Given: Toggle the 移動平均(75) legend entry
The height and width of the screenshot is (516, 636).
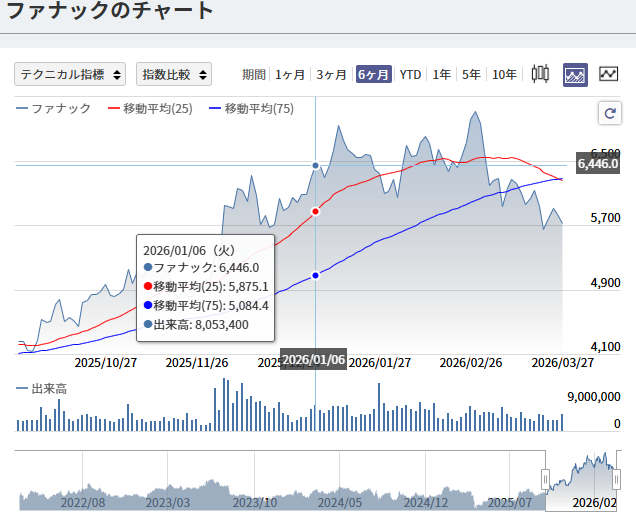Looking at the screenshot, I should (251, 109).
